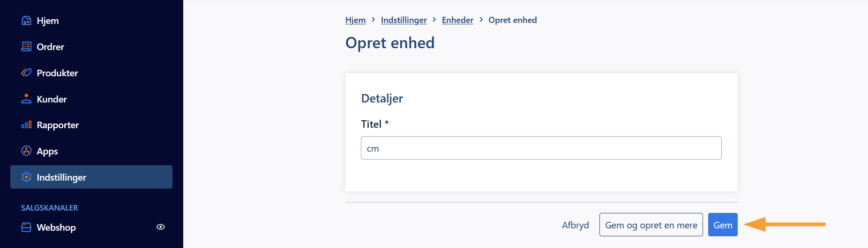Go back to Enheder breadcrumb
This screenshot has width=868, height=248.
click(457, 20)
